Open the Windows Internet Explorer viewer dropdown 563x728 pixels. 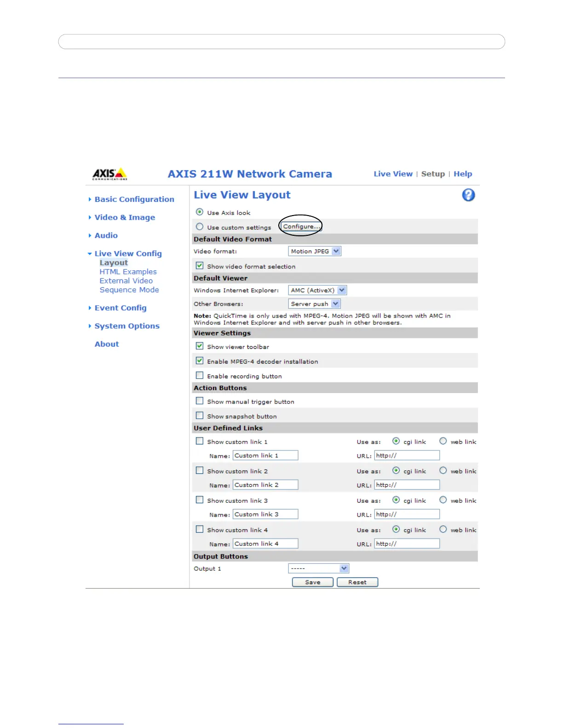click(x=317, y=290)
